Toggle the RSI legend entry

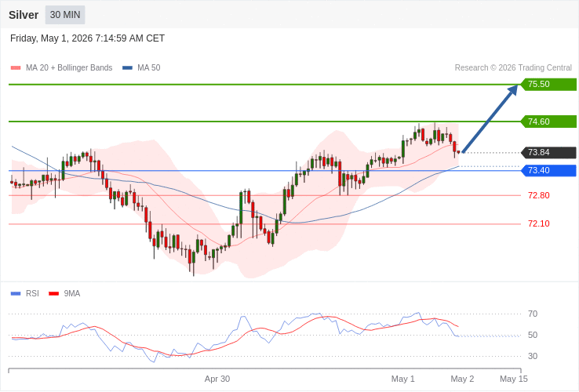[x=25, y=293]
